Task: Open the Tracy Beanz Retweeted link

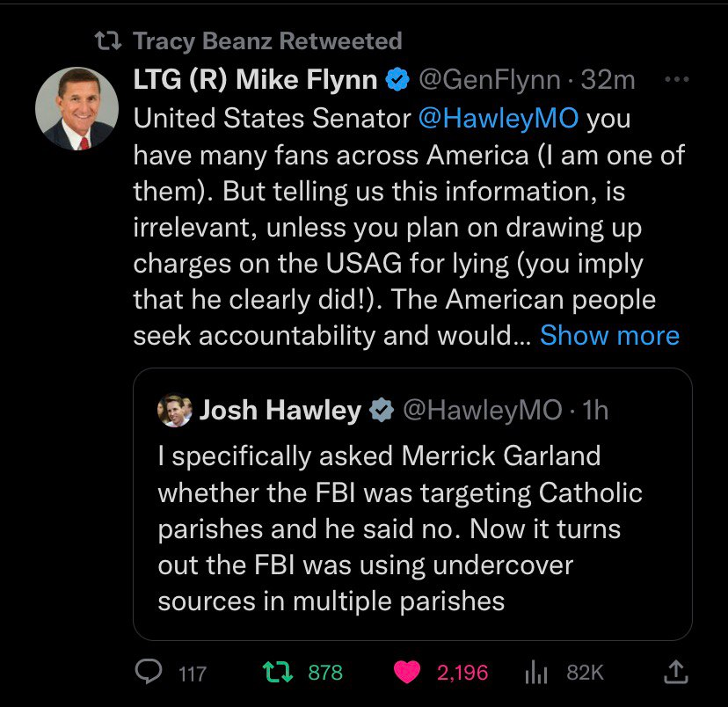Action: (x=267, y=40)
